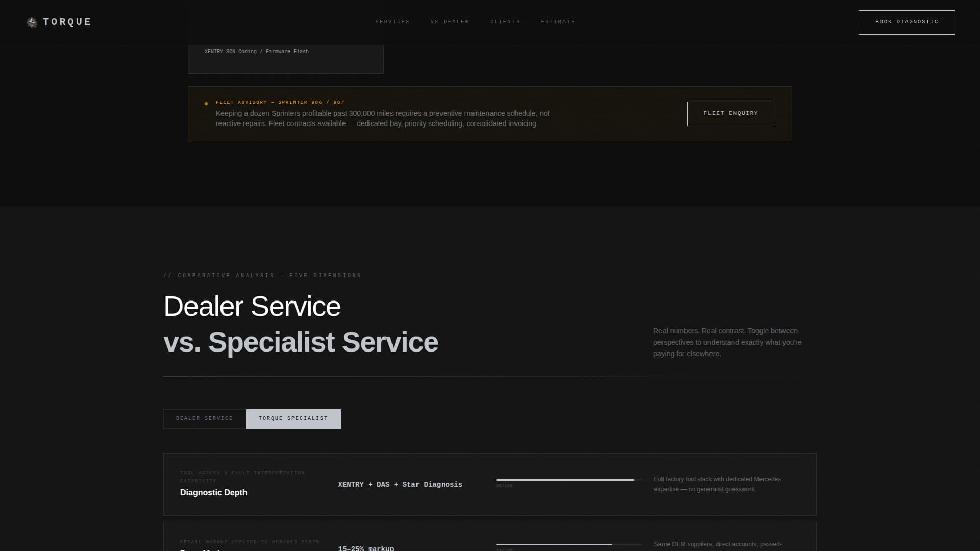Image resolution: width=980 pixels, height=551 pixels.
Task: Click the amber fleet advisory dot
Action: 206,104
